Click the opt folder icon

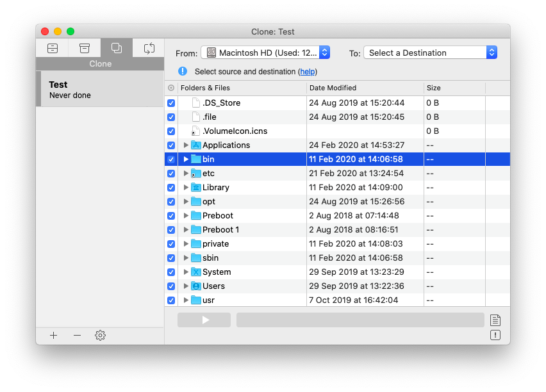coord(196,202)
